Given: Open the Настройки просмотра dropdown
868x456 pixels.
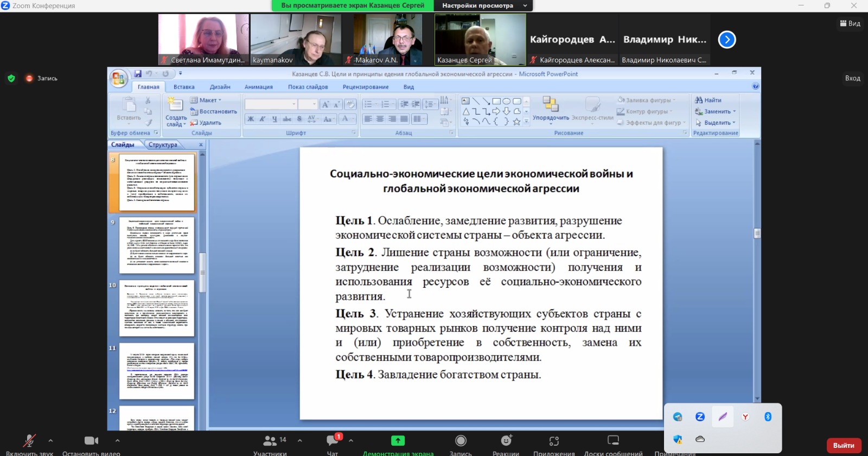Looking at the screenshot, I should 483,5.
